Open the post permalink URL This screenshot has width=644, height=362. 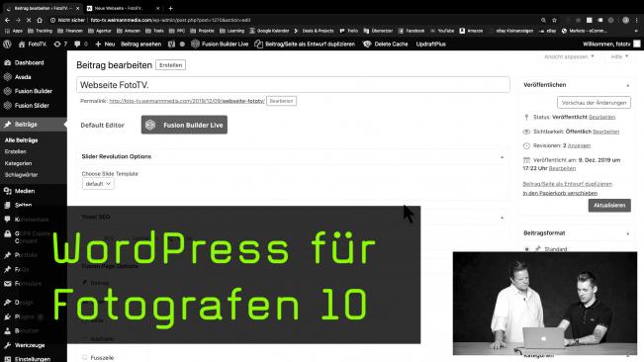[x=187, y=101]
